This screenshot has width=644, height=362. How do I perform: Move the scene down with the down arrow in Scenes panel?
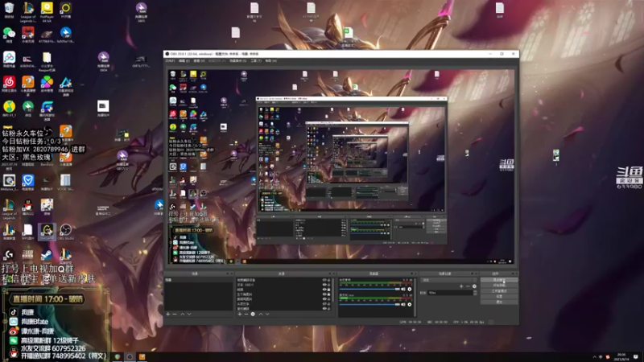pos(189,314)
